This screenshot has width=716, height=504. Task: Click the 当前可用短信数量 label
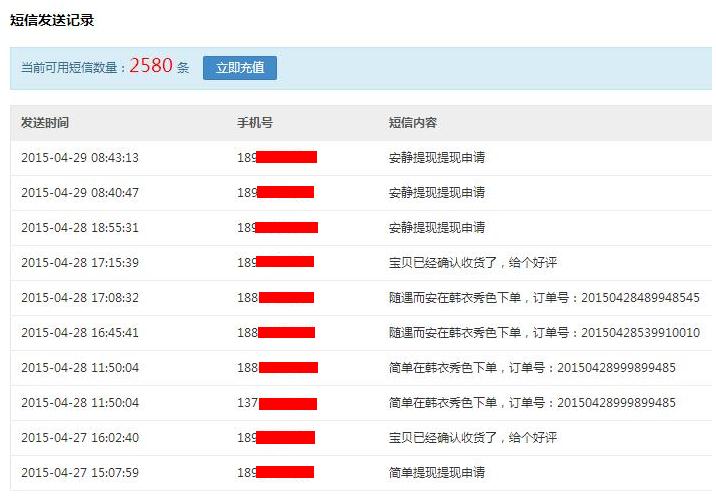click(x=74, y=68)
